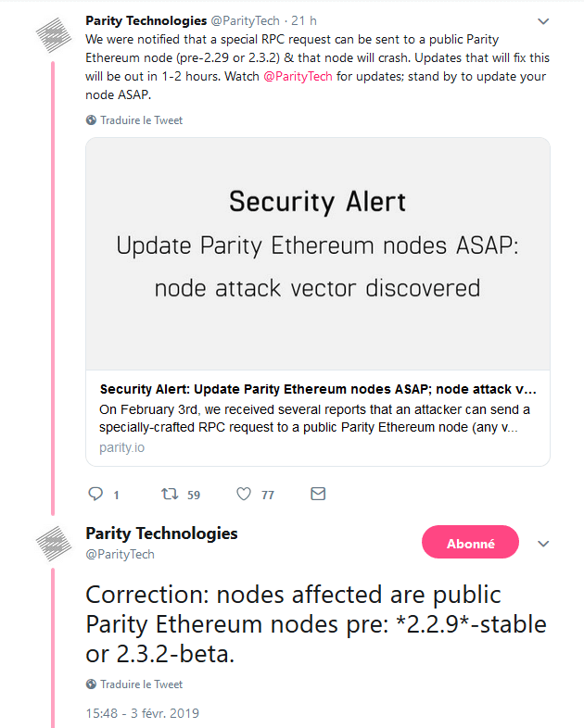The height and width of the screenshot is (728, 584).
Task: Open the first tweet's 21 h timestamp
Action: point(303,20)
